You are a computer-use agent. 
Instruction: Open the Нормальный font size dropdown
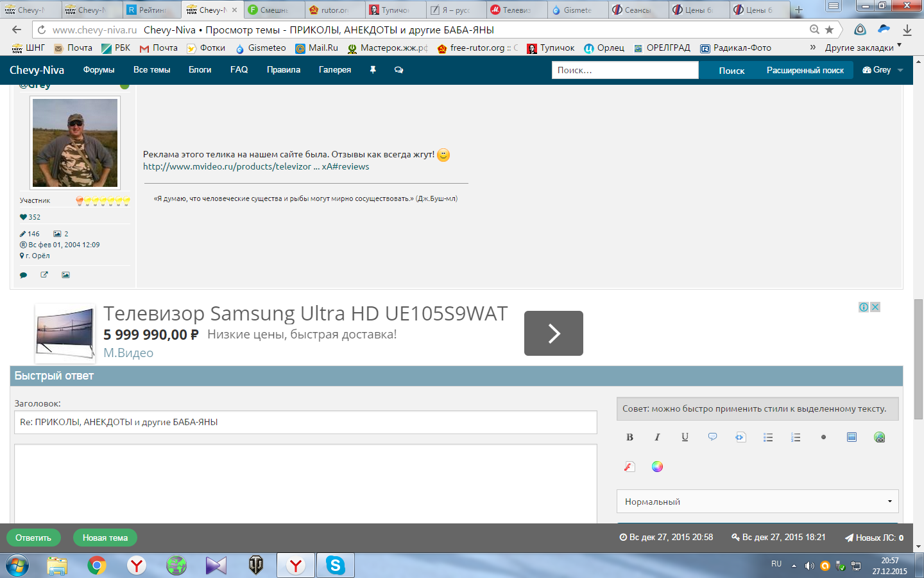pos(757,502)
